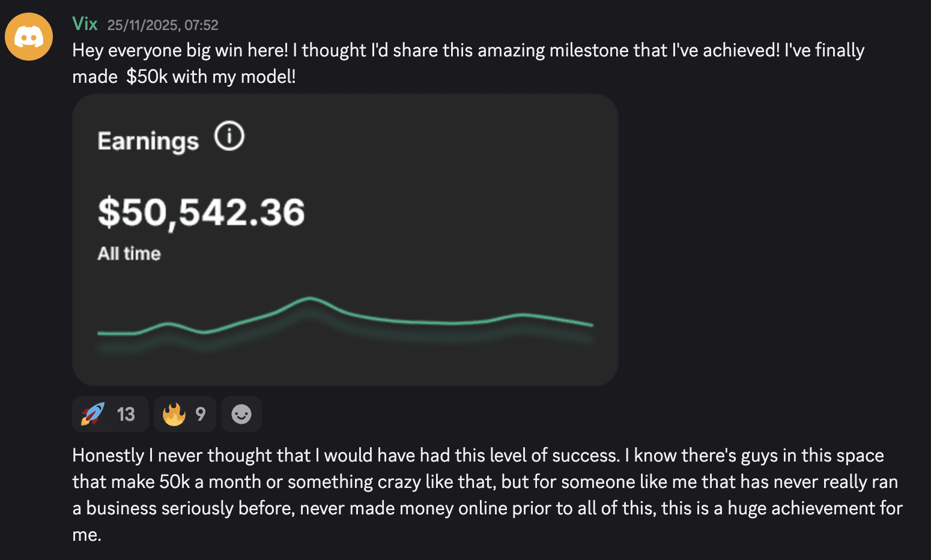This screenshot has height=560, width=931.
Task: Click the "Hey everyone big win here!" text
Action: click(180, 50)
